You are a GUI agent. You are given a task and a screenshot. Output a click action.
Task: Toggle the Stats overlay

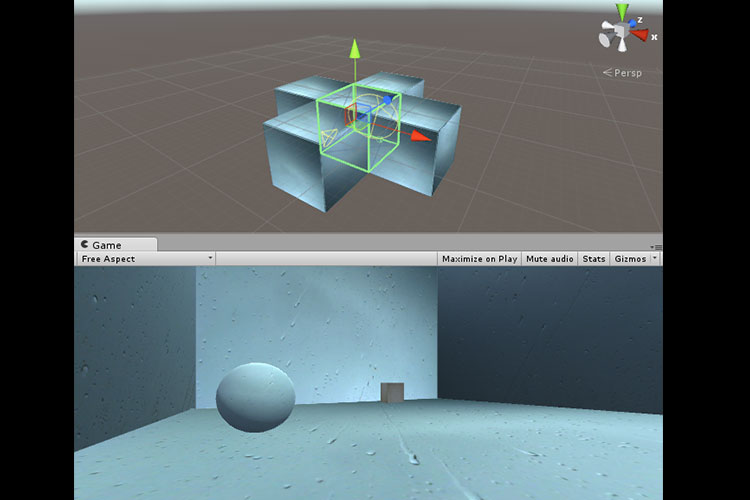(x=594, y=259)
